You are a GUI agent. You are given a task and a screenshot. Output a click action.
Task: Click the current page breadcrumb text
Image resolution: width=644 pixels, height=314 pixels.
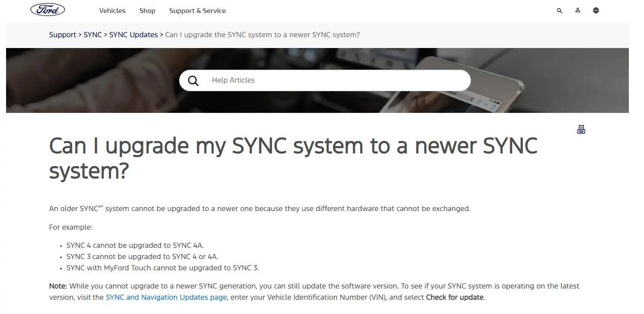(263, 35)
